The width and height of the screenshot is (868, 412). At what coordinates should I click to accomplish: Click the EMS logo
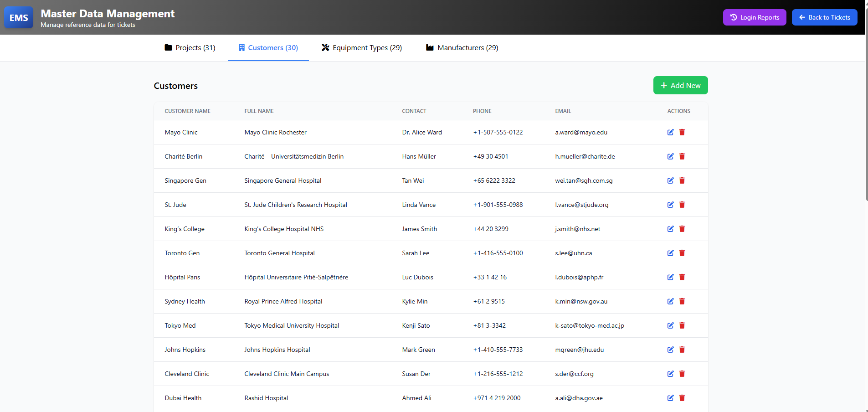[x=18, y=17]
